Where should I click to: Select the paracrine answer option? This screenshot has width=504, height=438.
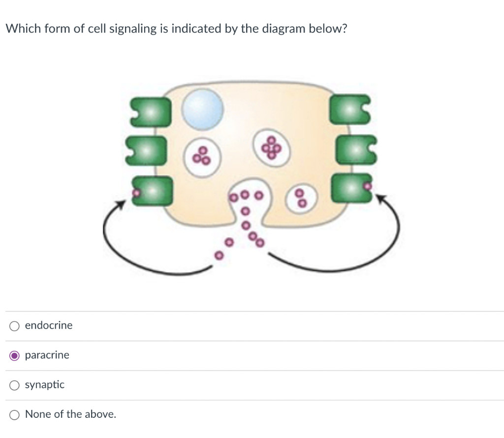click(x=14, y=355)
